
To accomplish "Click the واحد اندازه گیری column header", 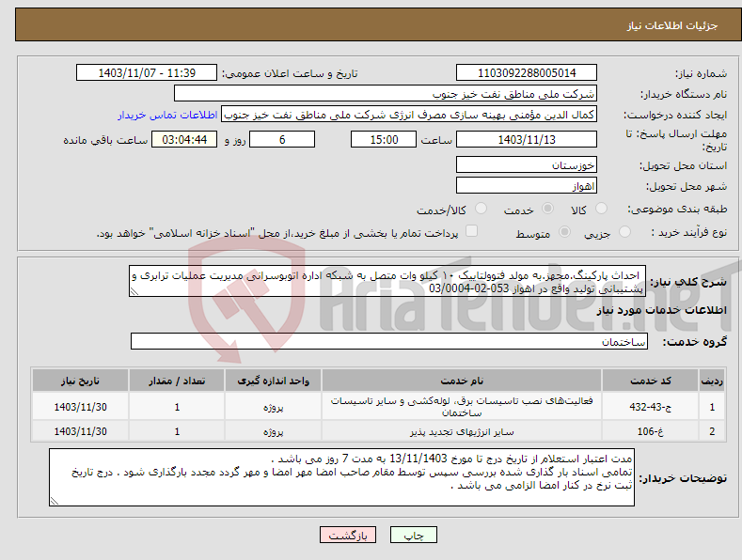I will 273,381.
